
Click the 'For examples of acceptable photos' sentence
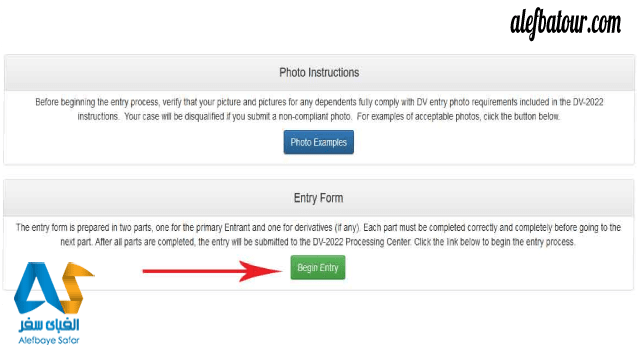tap(458, 117)
